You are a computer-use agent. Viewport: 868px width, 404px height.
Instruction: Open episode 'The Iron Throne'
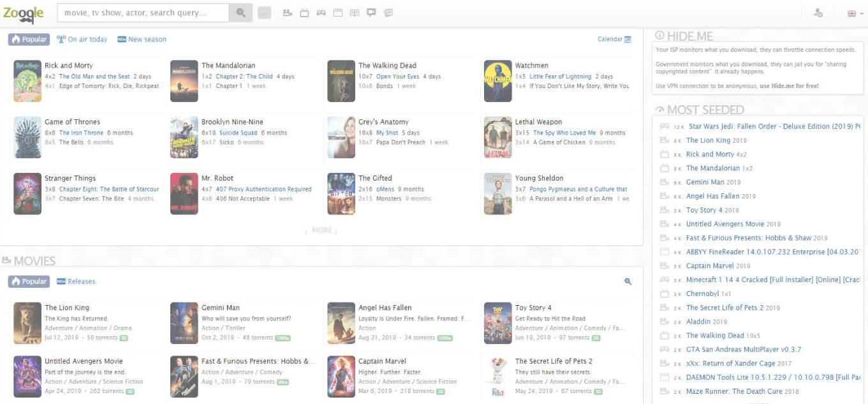[82, 133]
